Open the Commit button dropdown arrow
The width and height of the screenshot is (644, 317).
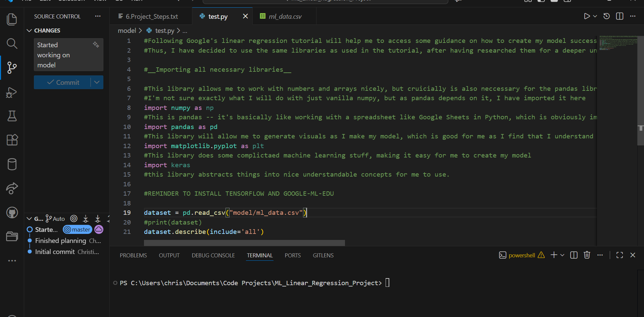coord(97,82)
